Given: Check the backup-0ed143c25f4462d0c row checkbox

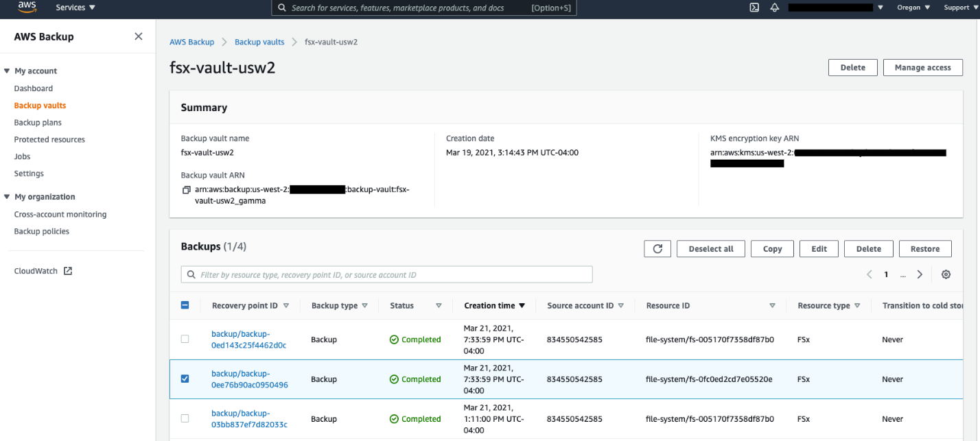Looking at the screenshot, I should point(185,339).
